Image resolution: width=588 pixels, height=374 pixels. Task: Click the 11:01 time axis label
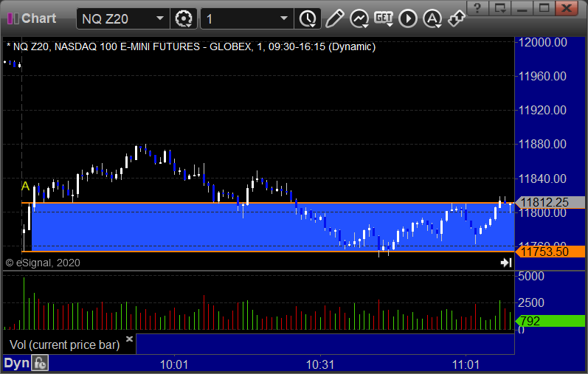pyautogui.click(x=466, y=364)
